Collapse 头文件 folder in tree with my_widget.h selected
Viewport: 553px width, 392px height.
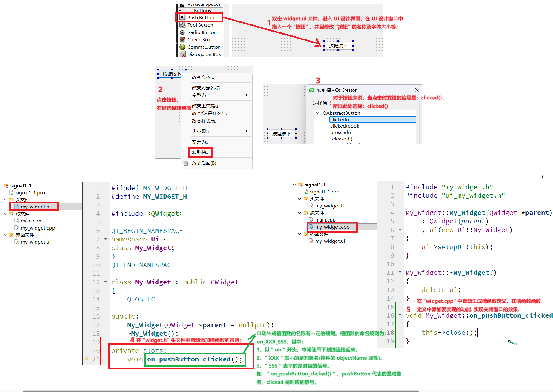coord(5,200)
